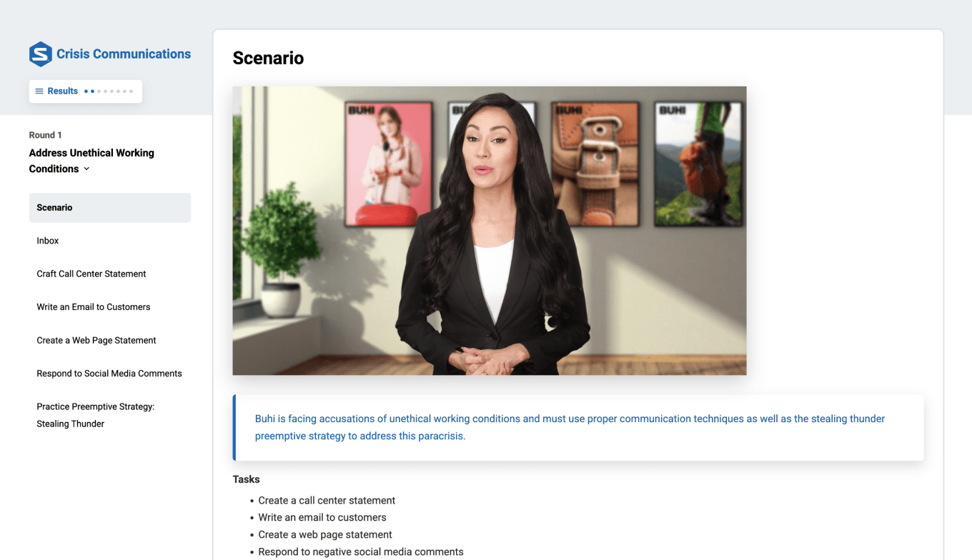Click the last progress dot in Results bar

132,91
